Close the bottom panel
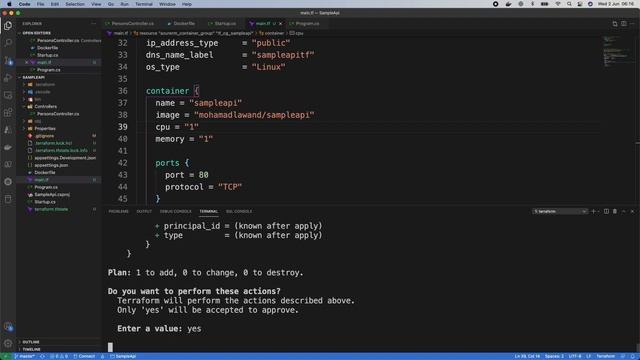Screen dimensions: 640x360 coord(632,211)
